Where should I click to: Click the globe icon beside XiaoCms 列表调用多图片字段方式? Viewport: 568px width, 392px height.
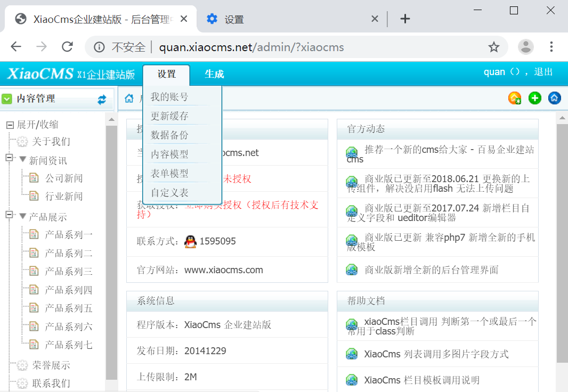[352, 354]
